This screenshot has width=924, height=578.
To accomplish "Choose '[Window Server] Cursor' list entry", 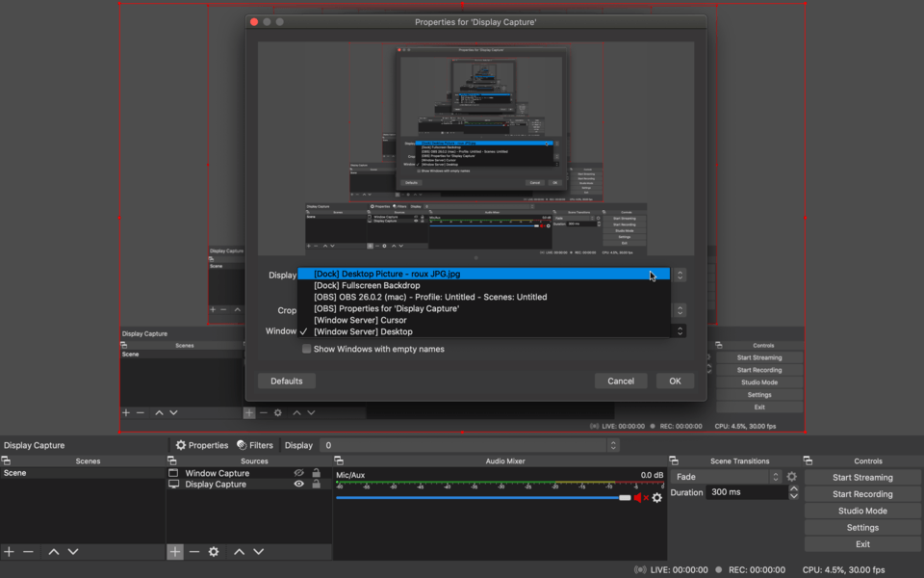I will 360,320.
